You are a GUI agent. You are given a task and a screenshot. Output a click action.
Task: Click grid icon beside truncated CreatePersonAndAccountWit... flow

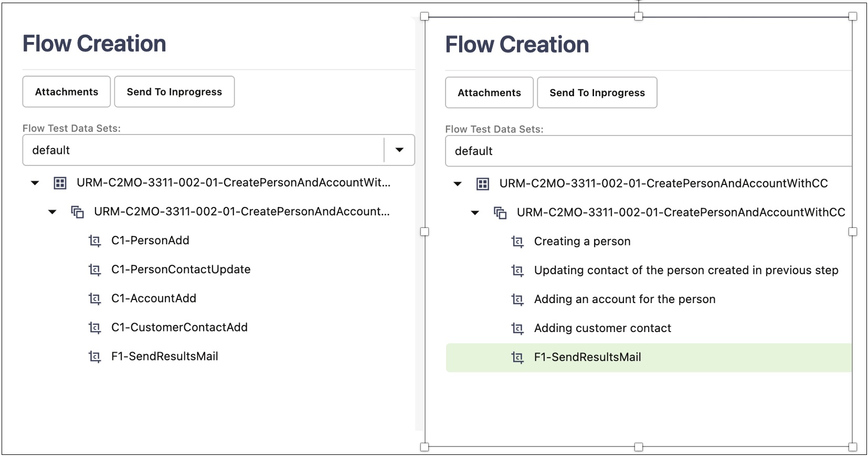(x=60, y=183)
